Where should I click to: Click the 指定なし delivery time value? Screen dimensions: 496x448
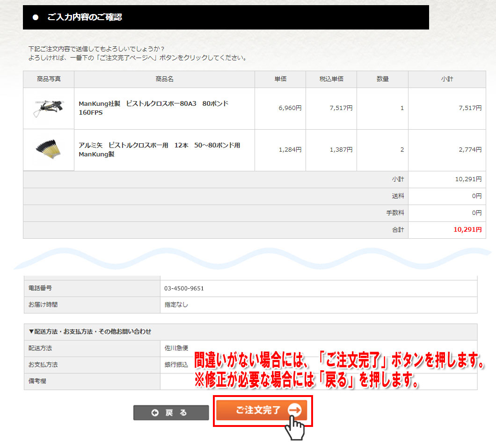click(x=176, y=305)
